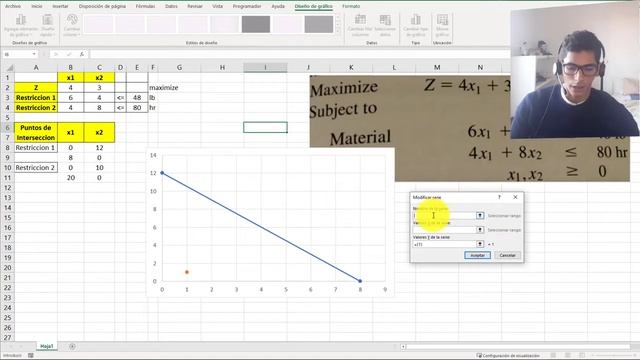Select the Restriccion 2 cell in row 4
This screenshot has width=640, height=360.
(x=36, y=108)
